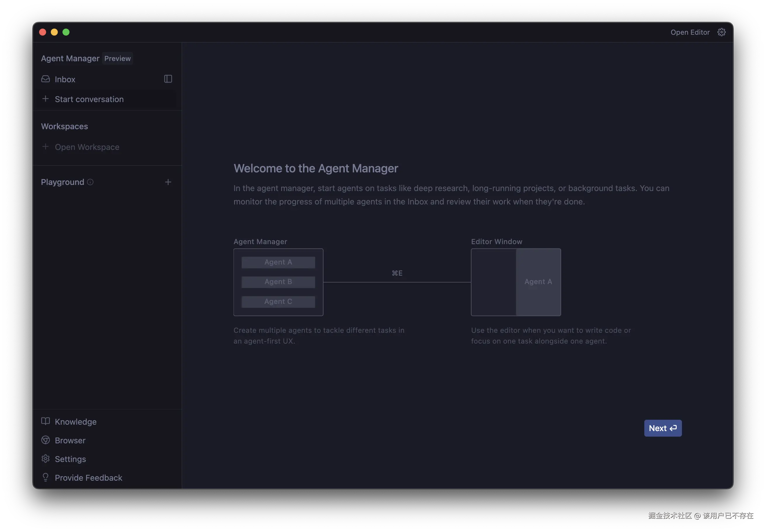
Task: Click the Agent A pane in Editor Window diagram
Action: (538, 282)
